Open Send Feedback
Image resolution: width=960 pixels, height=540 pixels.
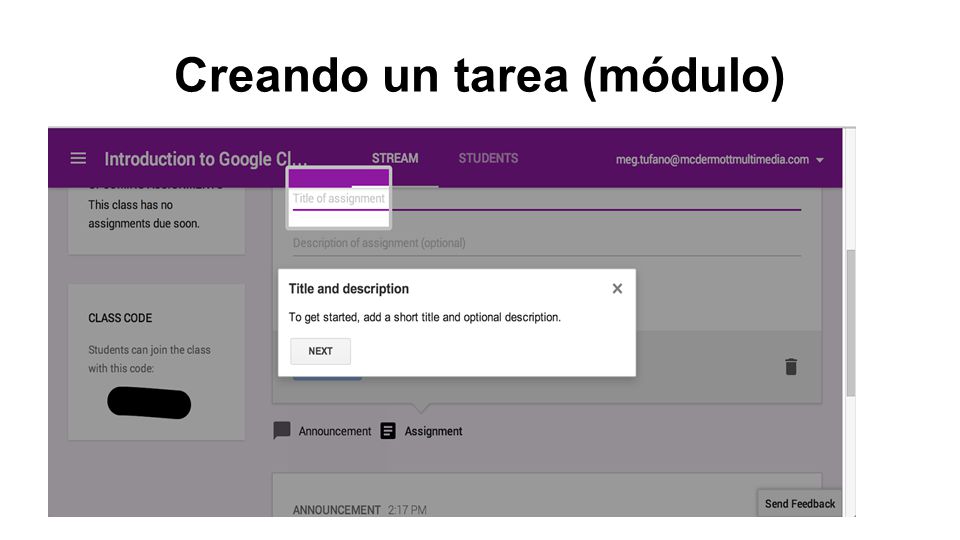[x=800, y=503]
